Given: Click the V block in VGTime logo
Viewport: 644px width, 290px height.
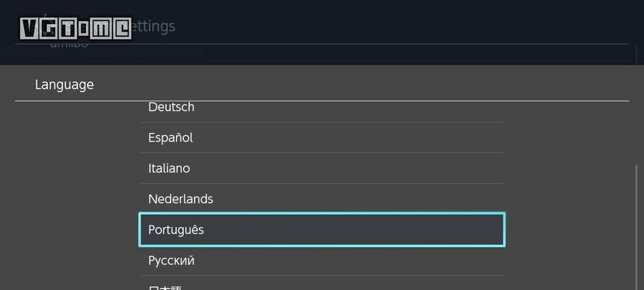Looking at the screenshot, I should click(29, 29).
